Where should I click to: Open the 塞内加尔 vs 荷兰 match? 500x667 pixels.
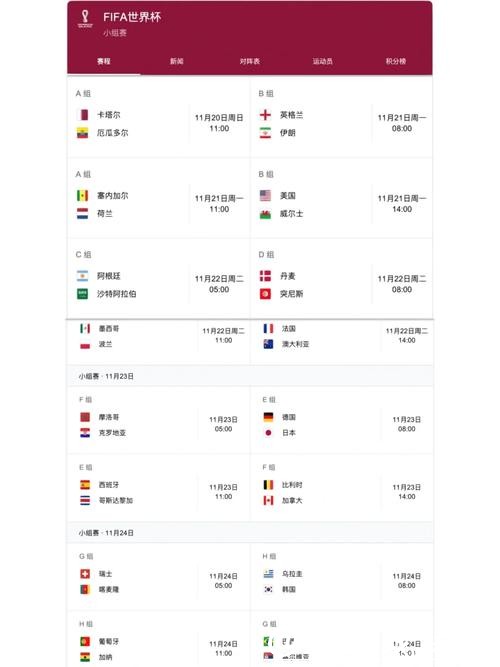pyautogui.click(x=159, y=198)
